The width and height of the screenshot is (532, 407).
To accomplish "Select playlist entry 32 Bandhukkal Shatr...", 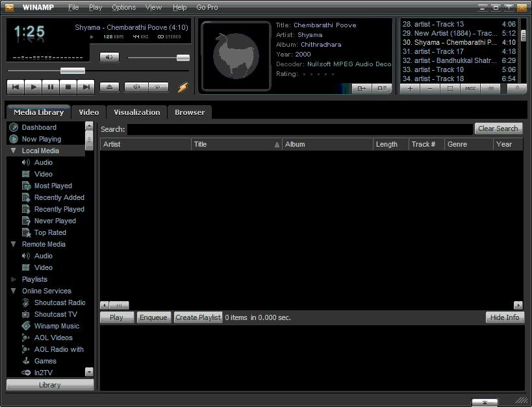I will [x=459, y=60].
